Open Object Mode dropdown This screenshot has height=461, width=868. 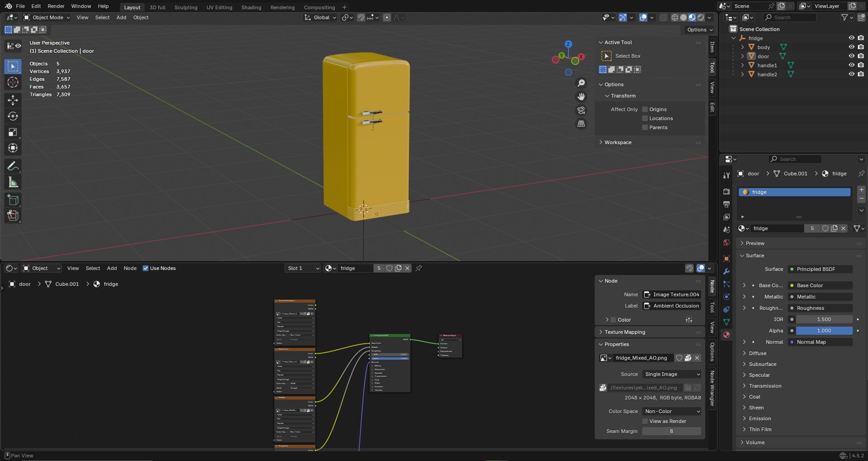tap(47, 18)
